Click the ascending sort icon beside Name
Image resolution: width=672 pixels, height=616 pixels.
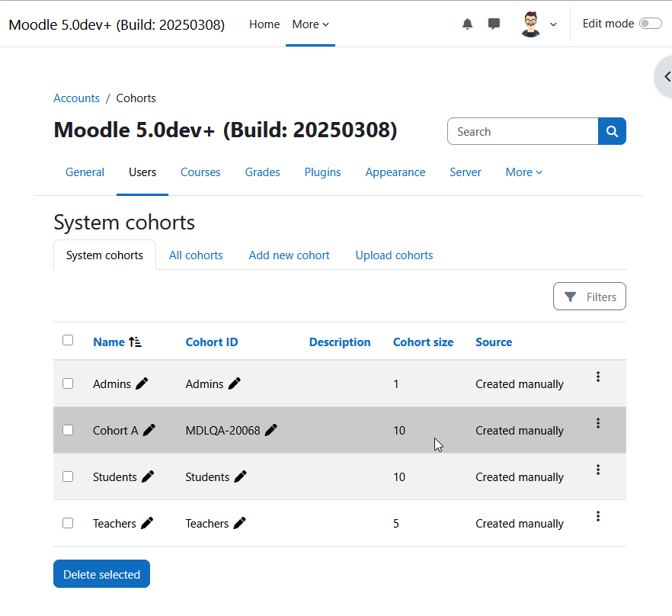pos(135,342)
